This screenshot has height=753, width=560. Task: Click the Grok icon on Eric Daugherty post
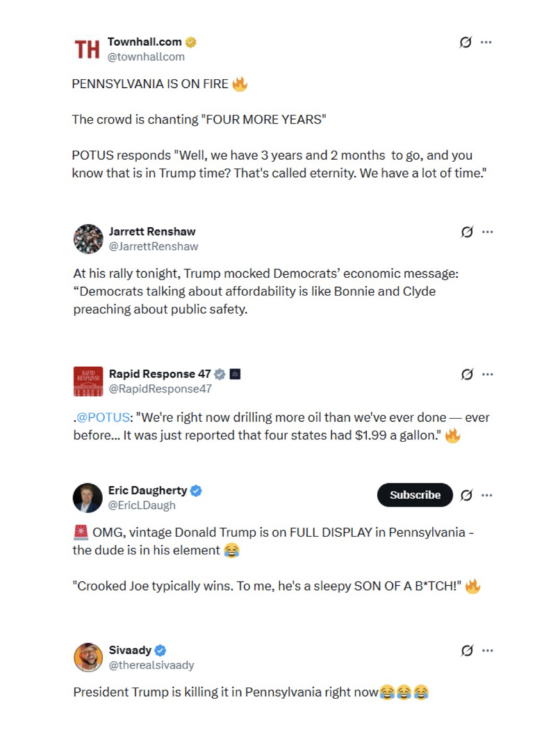[467, 495]
